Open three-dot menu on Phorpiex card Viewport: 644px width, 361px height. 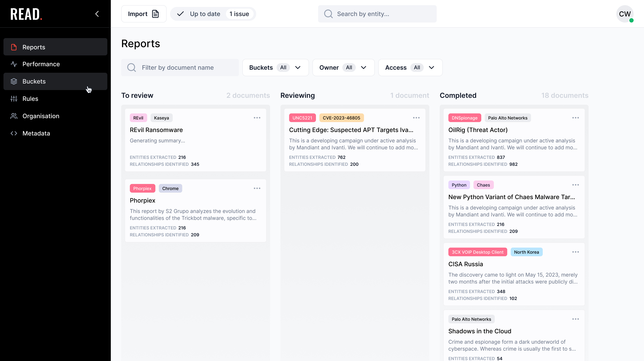(257, 188)
